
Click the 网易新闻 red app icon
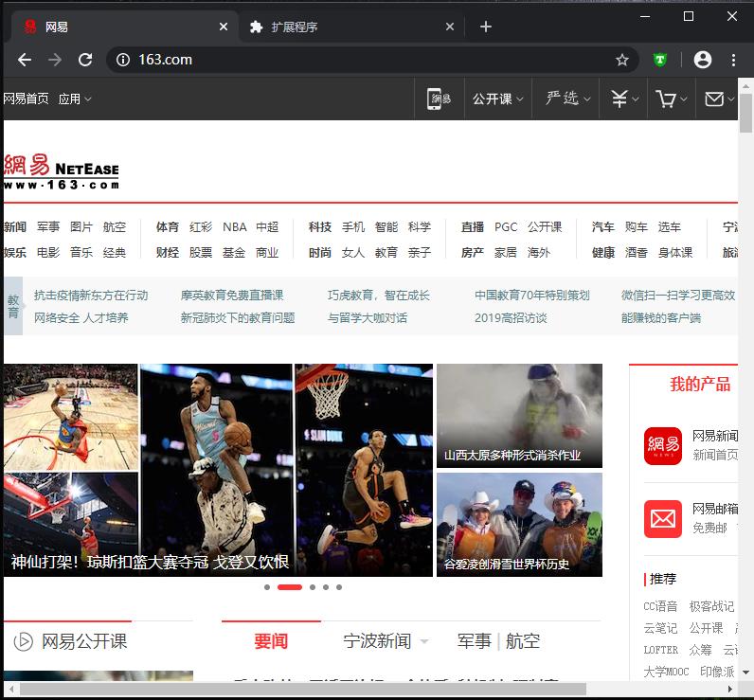(663, 446)
